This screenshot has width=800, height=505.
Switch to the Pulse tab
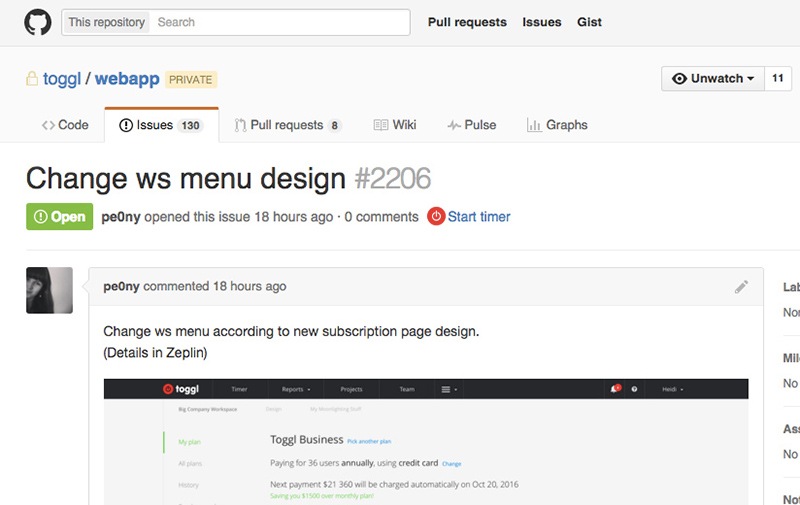tap(471, 125)
